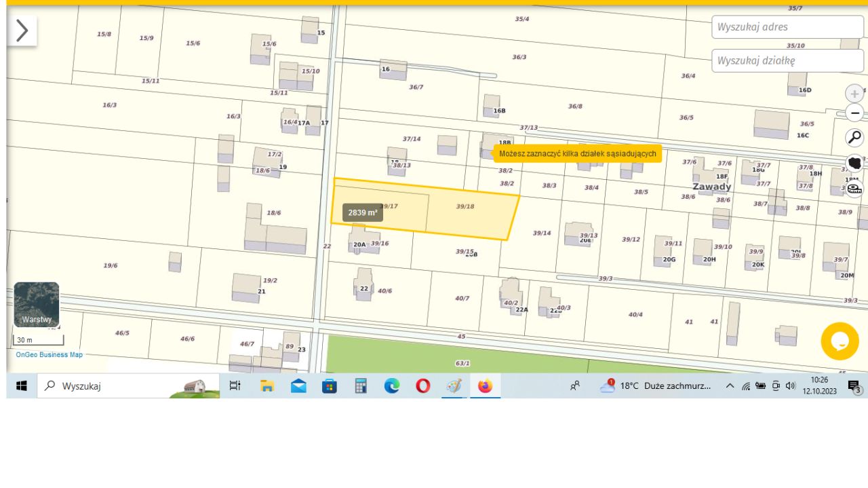Open the People icon on taskbar
The image size is (868, 488).
[x=575, y=386]
